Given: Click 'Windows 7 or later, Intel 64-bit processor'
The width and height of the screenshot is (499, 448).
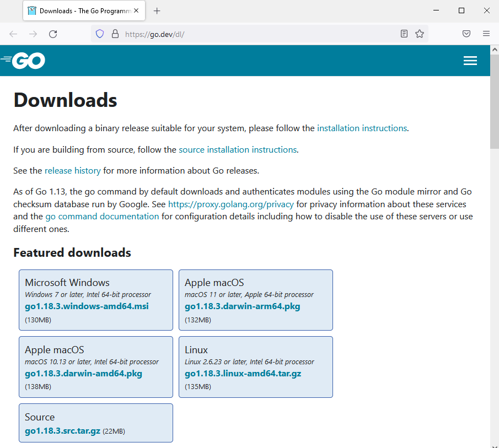Looking at the screenshot, I should 88,295.
